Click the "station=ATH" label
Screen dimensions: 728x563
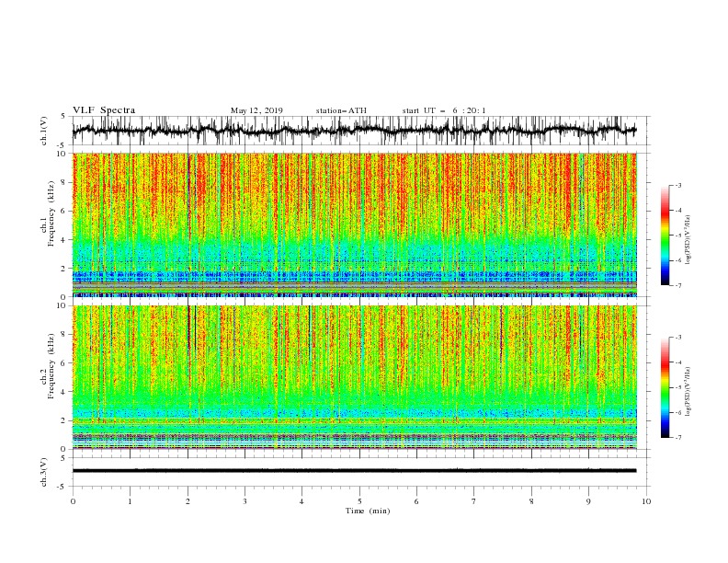click(341, 110)
